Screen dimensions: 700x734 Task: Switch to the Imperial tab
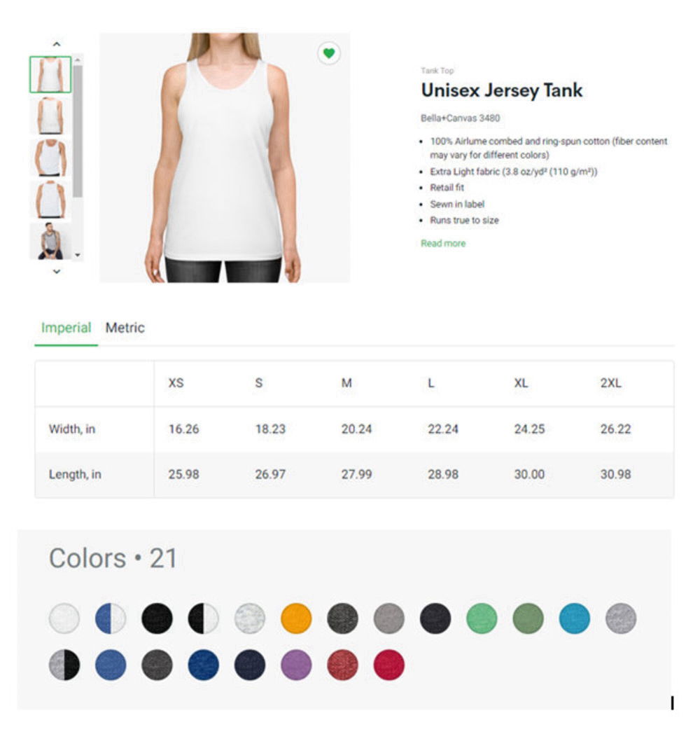[66, 328]
